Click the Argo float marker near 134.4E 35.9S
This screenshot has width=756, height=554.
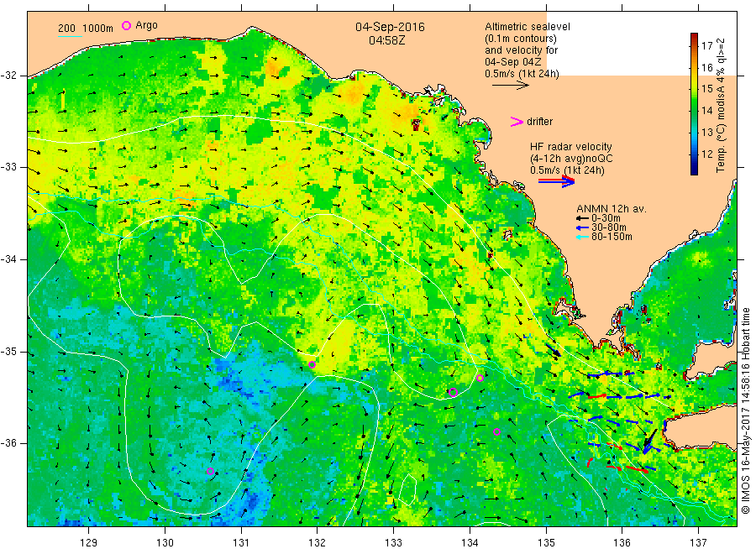pos(496,432)
